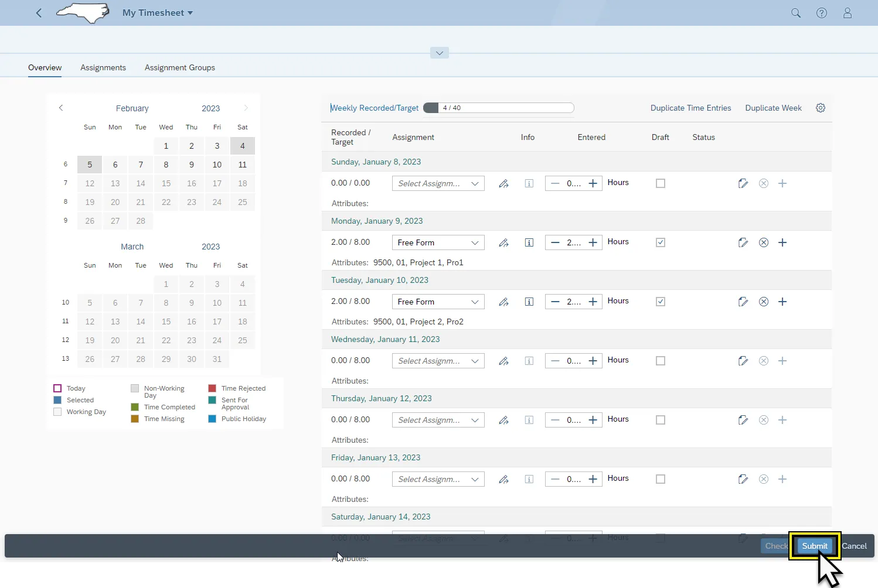Viewport: 878px width, 588px height.
Task: Decrease hours for Monday, January 9
Action: (555, 242)
